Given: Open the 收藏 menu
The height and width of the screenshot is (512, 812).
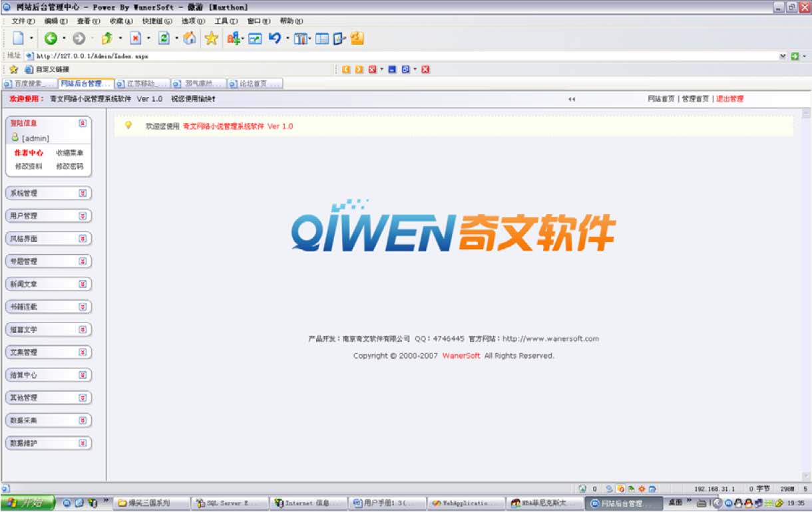Looking at the screenshot, I should (x=121, y=21).
